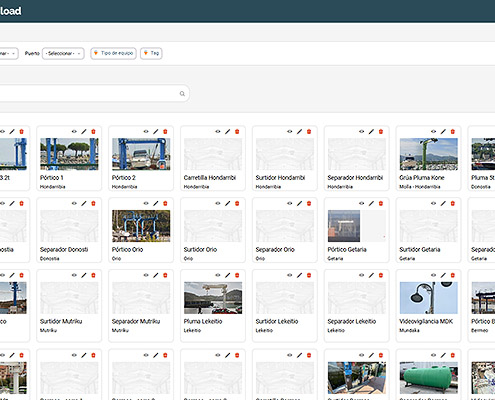Screen dimensions: 495x400
Task: Edit the Separador Donosti card
Action: click(x=84, y=203)
